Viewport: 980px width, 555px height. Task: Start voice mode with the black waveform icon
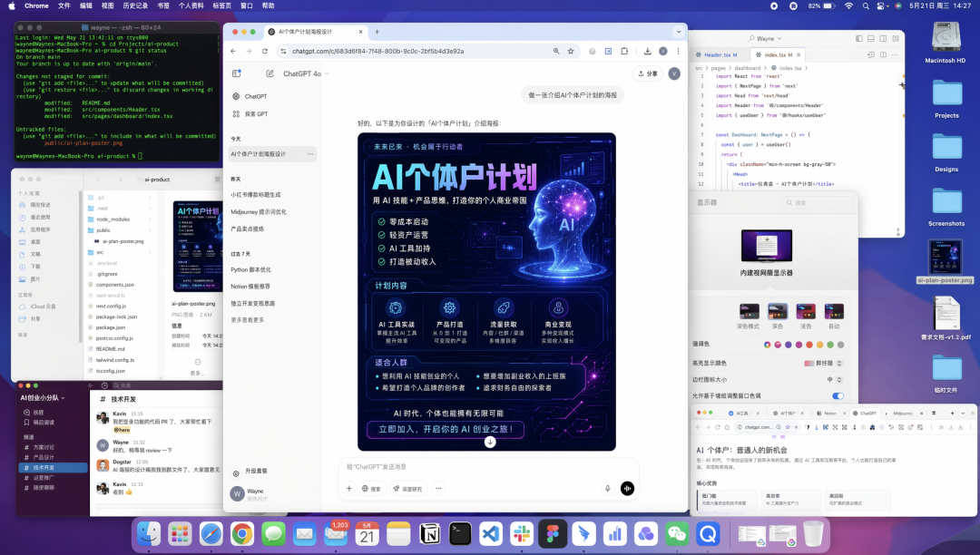click(627, 489)
